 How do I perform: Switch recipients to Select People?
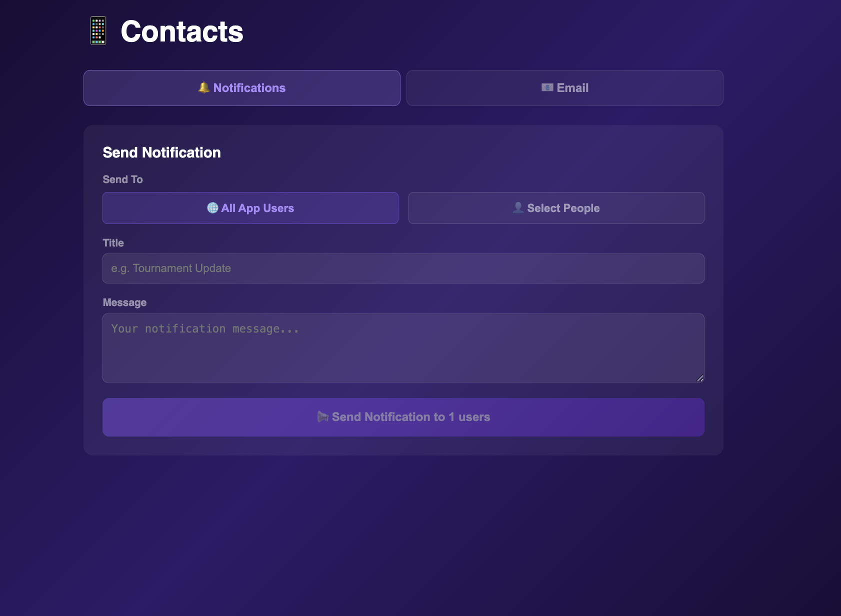pos(556,208)
